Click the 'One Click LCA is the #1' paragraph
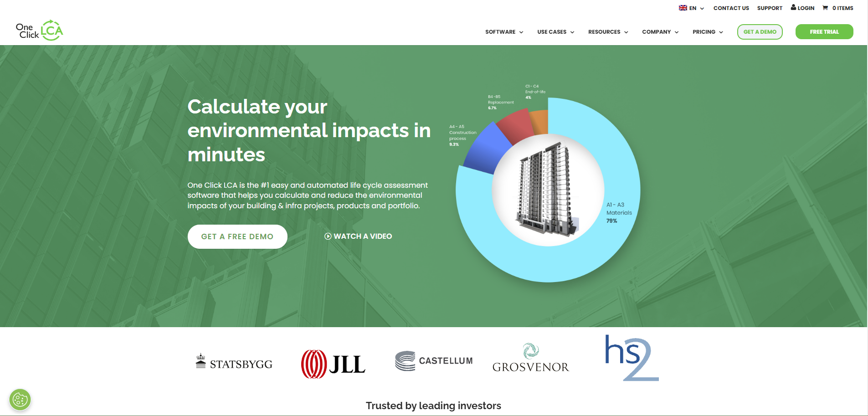The height and width of the screenshot is (416, 868). click(308, 195)
